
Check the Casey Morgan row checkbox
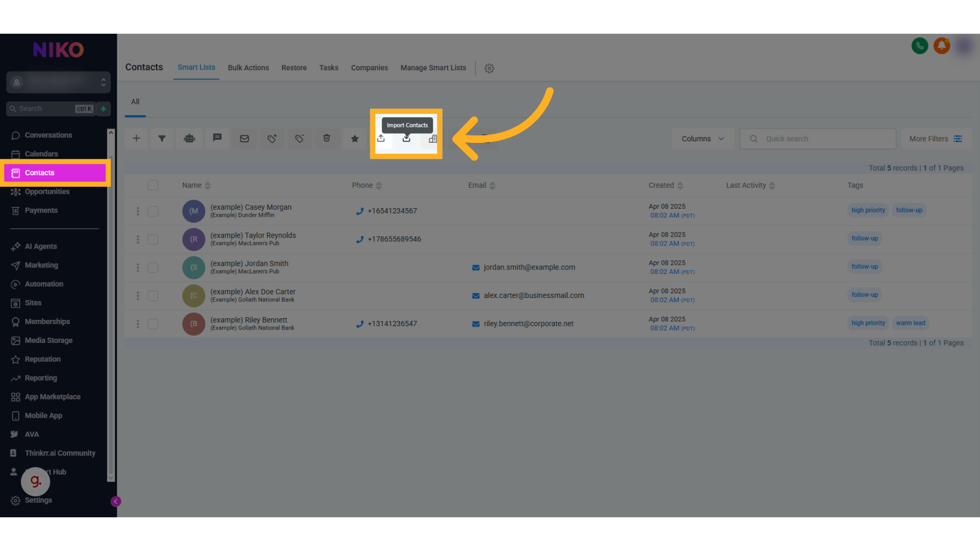tap(153, 211)
